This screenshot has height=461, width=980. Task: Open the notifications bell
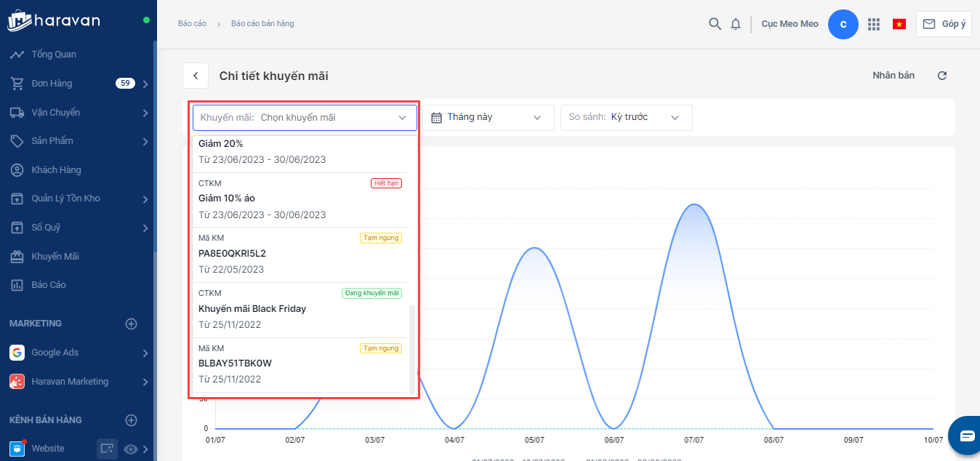[x=736, y=24]
